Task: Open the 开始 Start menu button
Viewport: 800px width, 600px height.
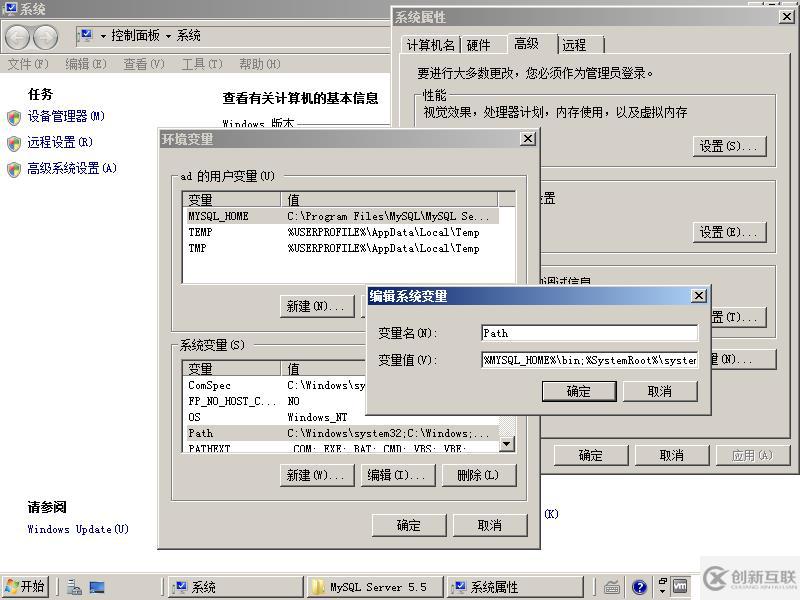Action: pyautogui.click(x=26, y=586)
